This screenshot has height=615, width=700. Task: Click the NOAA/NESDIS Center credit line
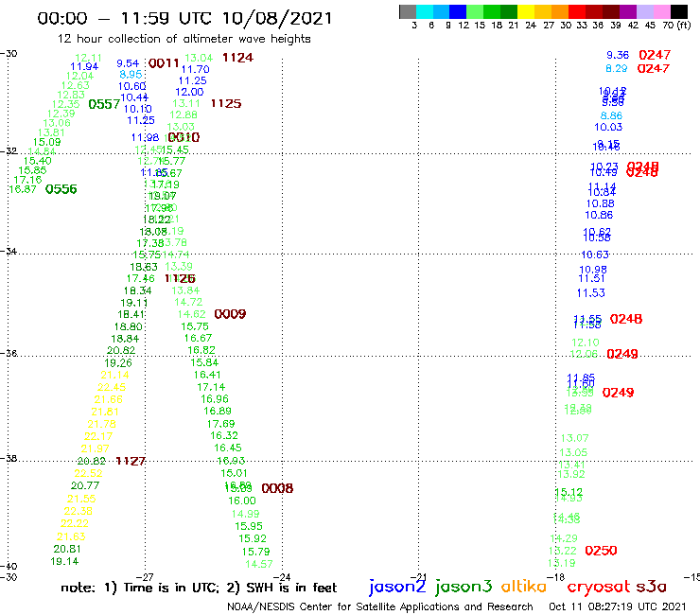pyautogui.click(x=380, y=607)
